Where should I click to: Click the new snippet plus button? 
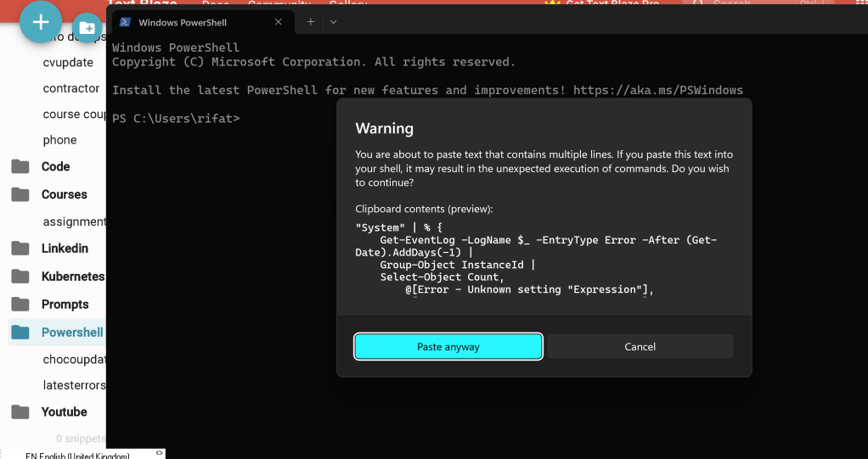pos(41,22)
